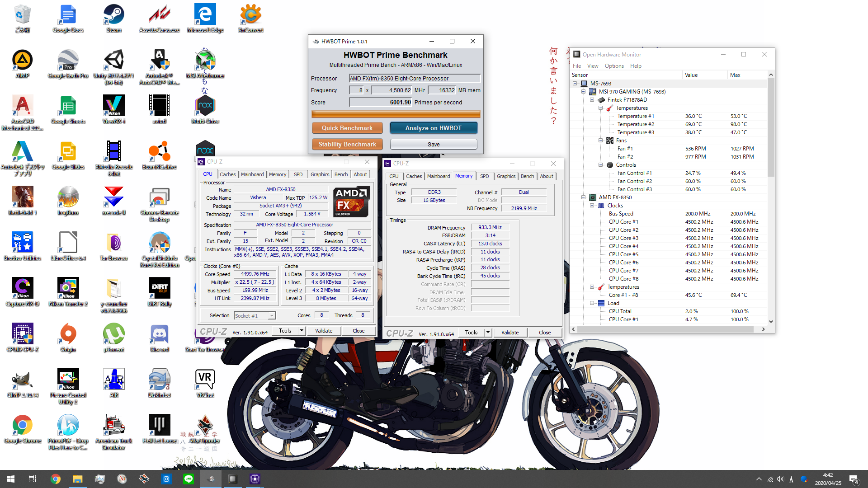Launch DiRT Rally desktop icon
Viewport: 868px width, 488px height.
[x=160, y=292]
